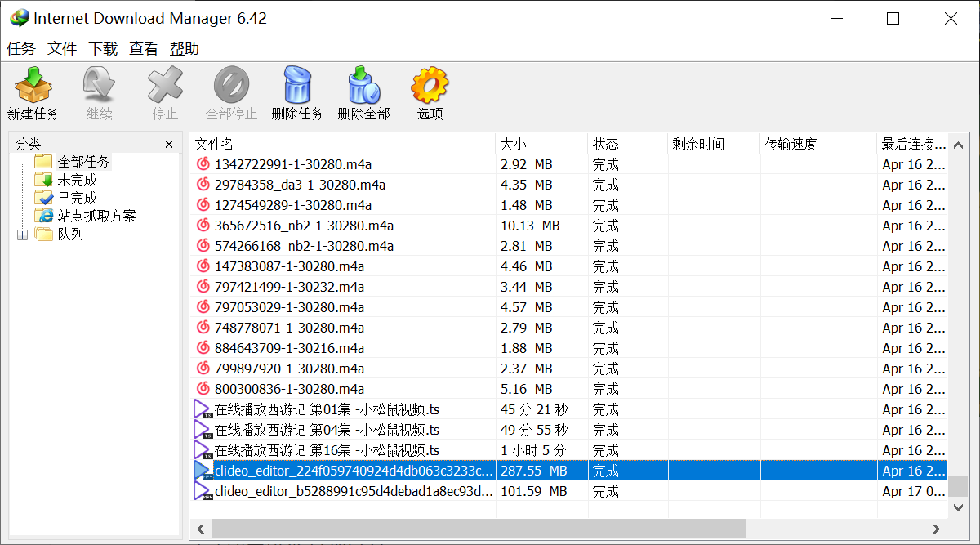This screenshot has width=980, height=545.
Task: Click video icon of clideo_editor_b5288991 file
Action: point(203,491)
